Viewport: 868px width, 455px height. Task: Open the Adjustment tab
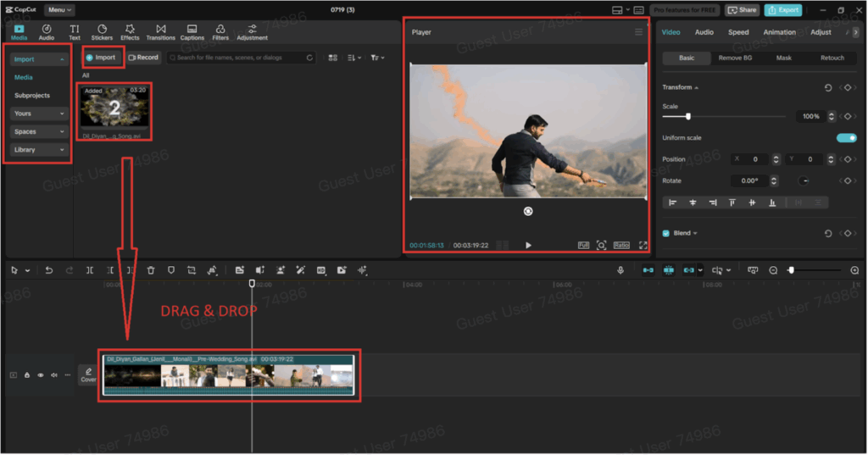pos(252,33)
